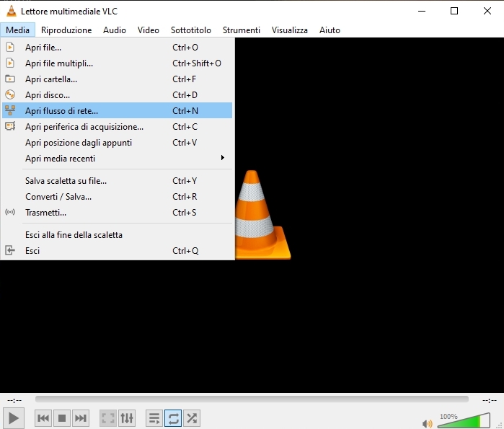Choose Apri periferica di acquisizione...
This screenshot has height=429, width=504.
(x=117, y=127)
